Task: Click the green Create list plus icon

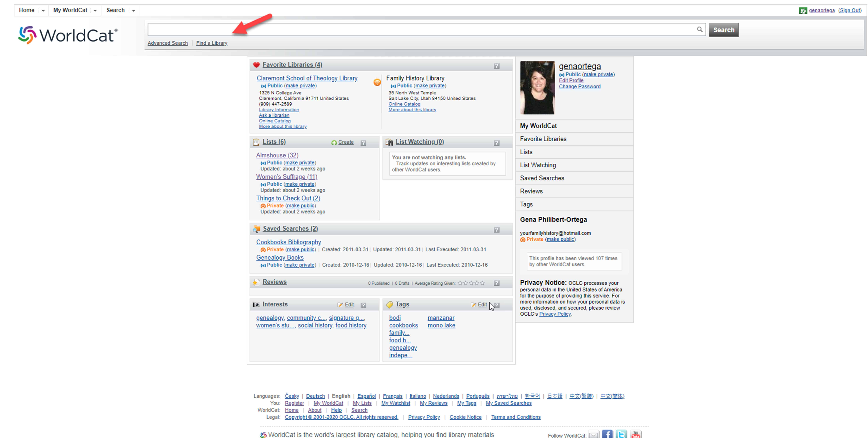Action: (334, 143)
